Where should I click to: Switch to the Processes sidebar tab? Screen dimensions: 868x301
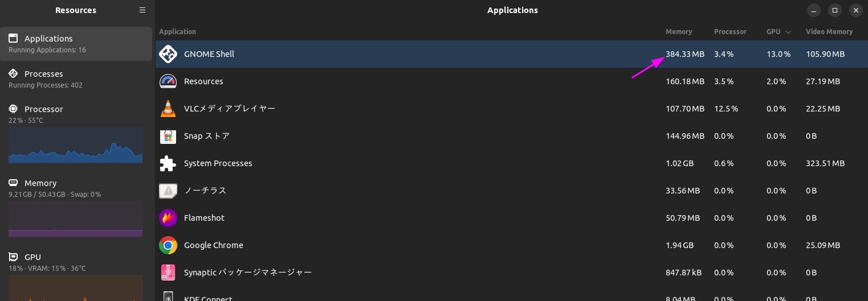coord(76,79)
